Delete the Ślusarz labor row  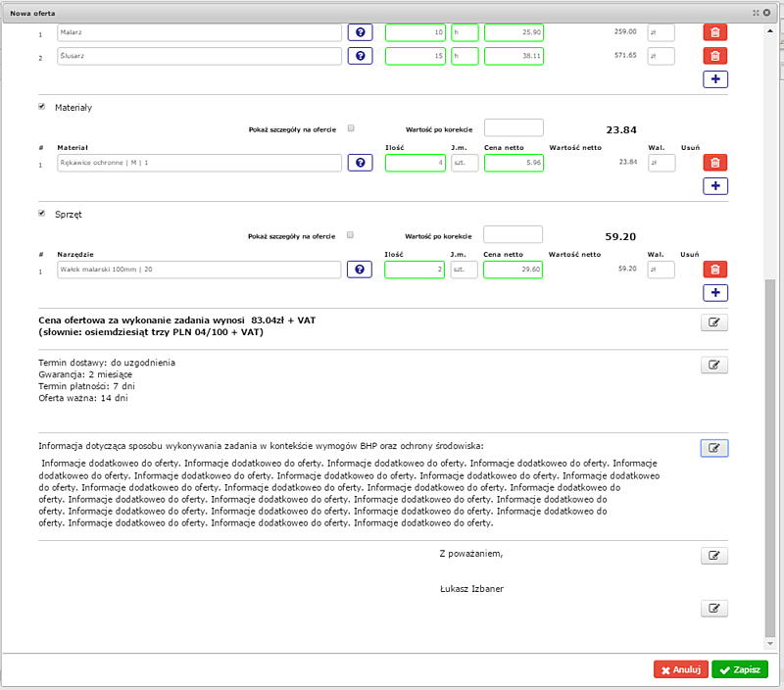[x=715, y=56]
